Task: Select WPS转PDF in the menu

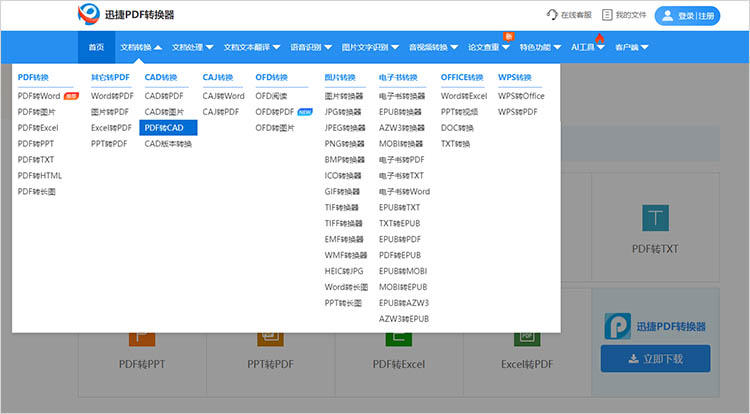Action: click(518, 112)
